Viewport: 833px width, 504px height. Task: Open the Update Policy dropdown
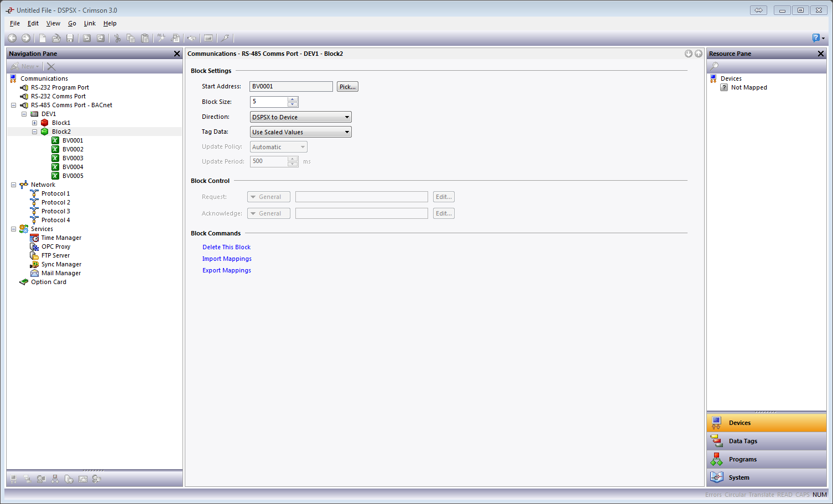[x=279, y=147]
